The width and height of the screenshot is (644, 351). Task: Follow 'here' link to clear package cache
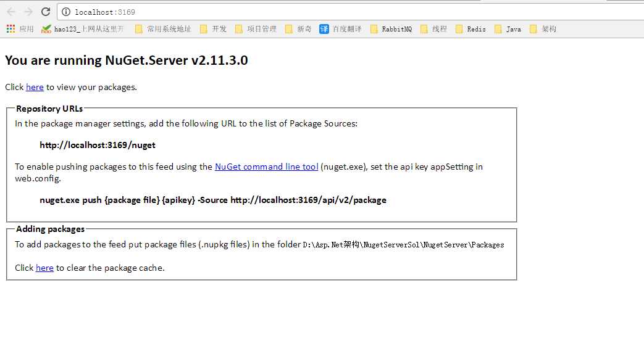point(44,268)
